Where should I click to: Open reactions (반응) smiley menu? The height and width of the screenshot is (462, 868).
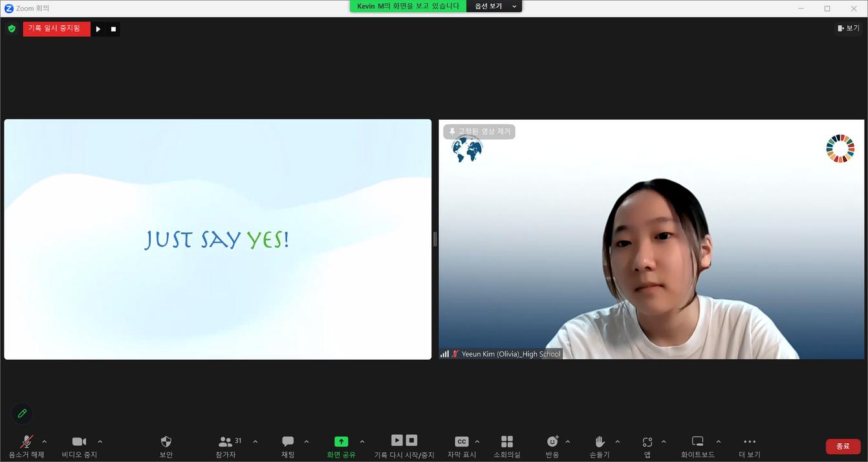click(552, 446)
